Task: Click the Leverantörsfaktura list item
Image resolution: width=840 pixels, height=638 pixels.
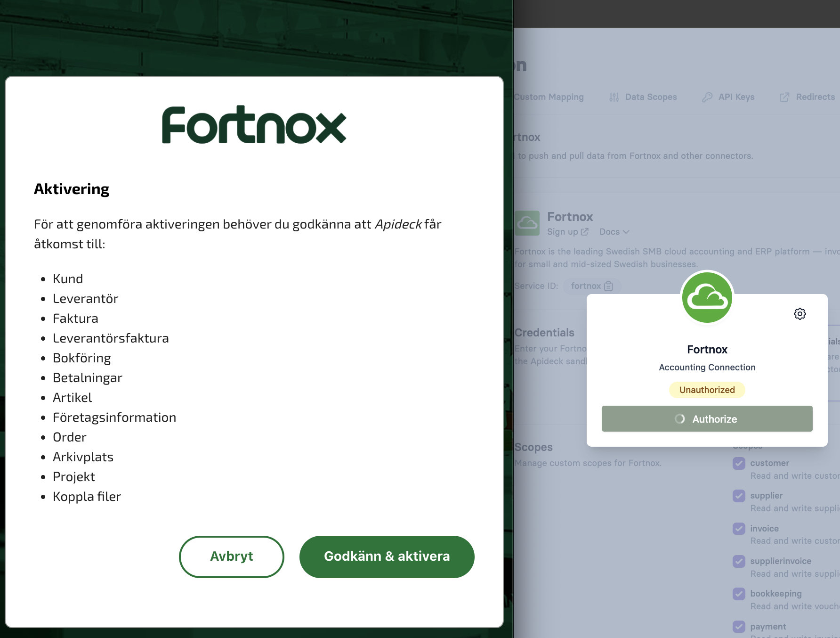Action: click(x=111, y=338)
